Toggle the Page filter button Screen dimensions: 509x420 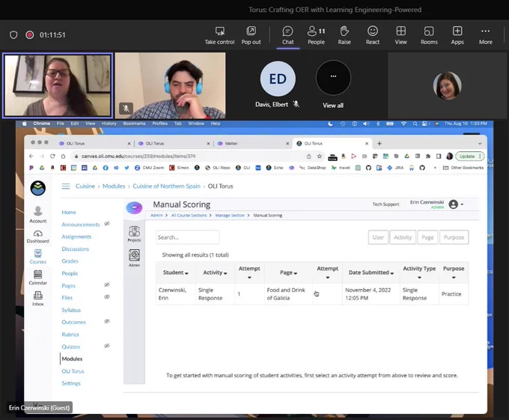pos(428,237)
